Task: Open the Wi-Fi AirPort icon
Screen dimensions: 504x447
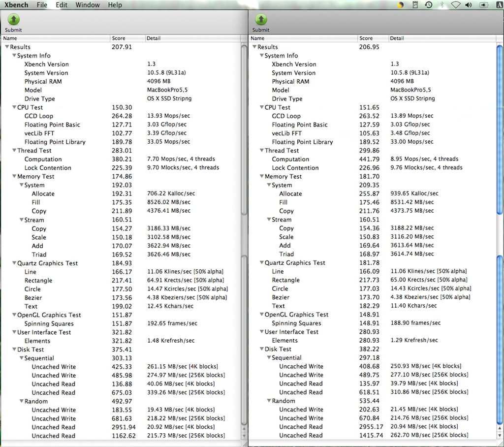Action: (456, 5)
